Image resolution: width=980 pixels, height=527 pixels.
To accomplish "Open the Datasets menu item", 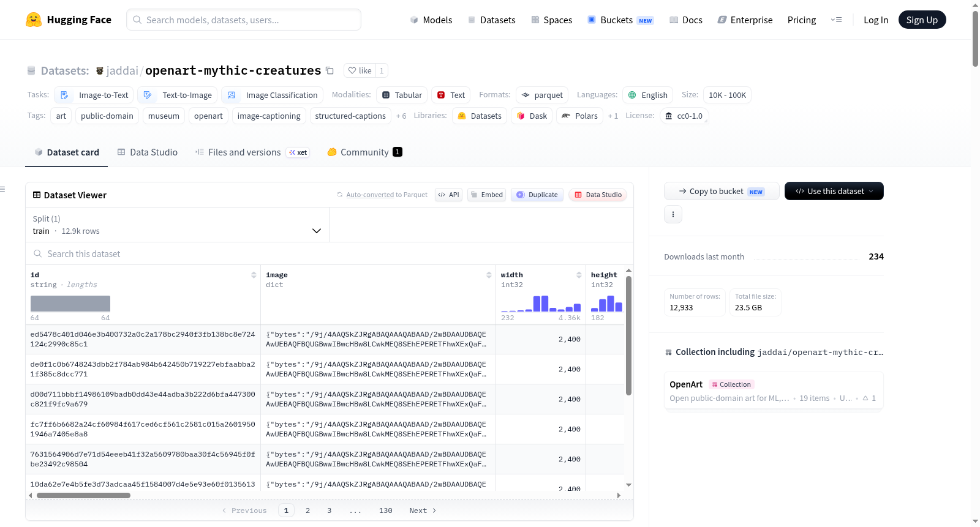I will [x=492, y=20].
